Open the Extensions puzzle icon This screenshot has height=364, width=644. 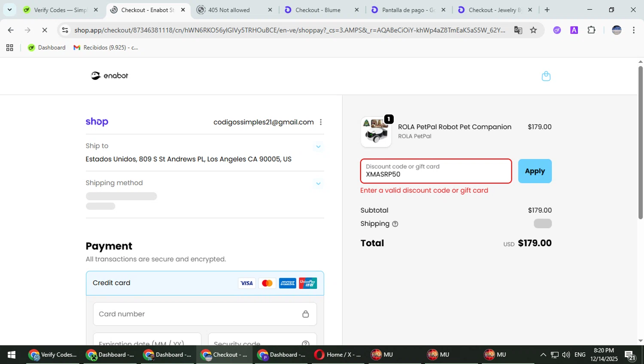(x=591, y=30)
